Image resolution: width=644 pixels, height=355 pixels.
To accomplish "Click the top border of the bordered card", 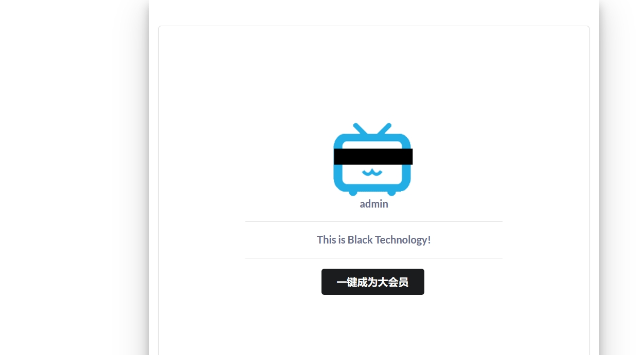I will [x=374, y=26].
